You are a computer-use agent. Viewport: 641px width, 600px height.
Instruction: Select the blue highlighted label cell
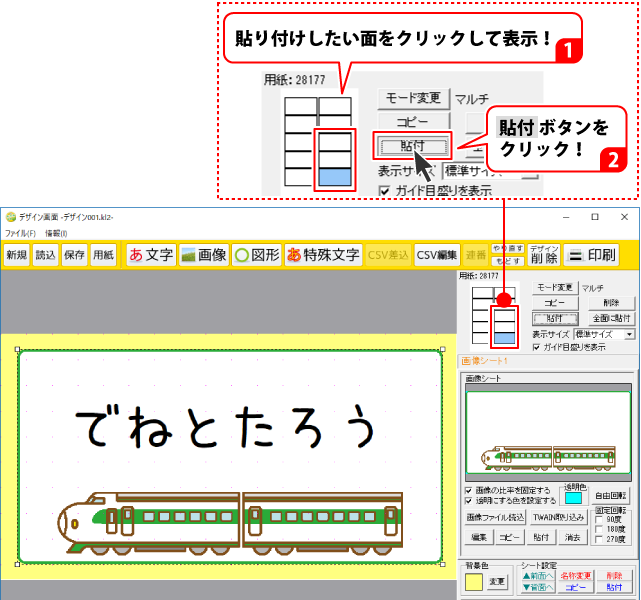click(504, 339)
